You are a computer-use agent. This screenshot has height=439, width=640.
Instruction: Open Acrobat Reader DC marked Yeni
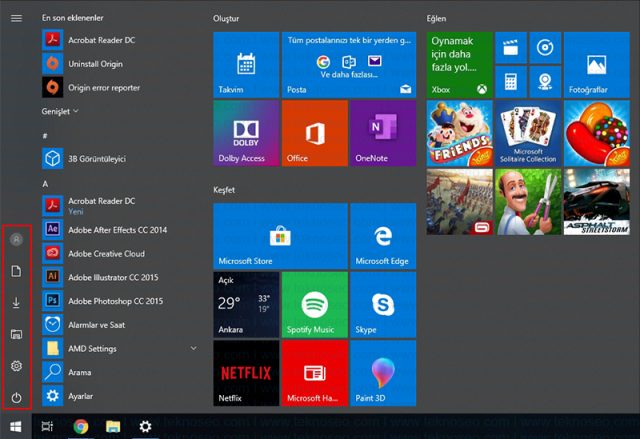[118, 206]
